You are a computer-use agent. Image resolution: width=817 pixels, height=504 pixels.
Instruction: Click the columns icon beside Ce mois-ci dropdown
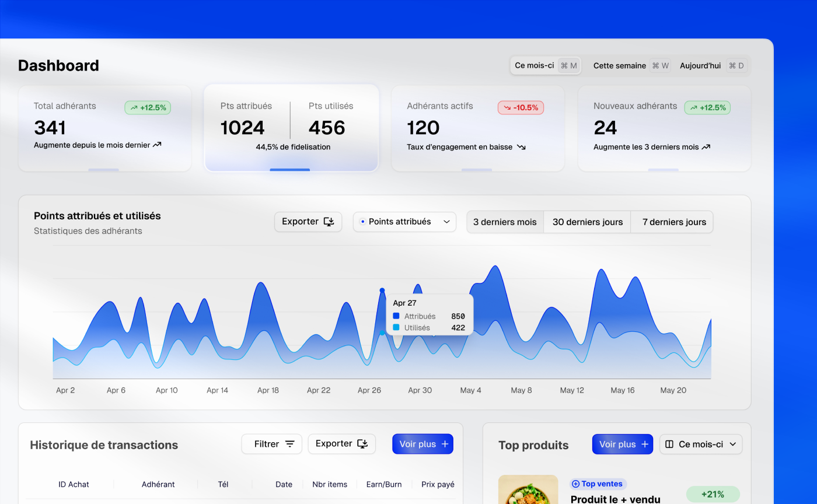pos(669,444)
